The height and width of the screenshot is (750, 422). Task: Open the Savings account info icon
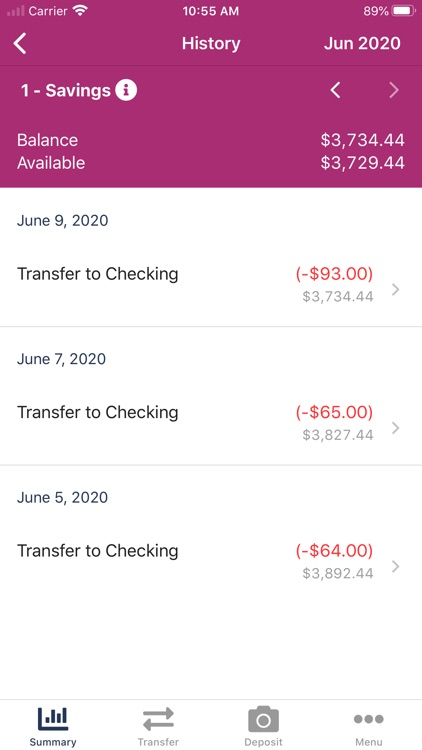pyautogui.click(x=126, y=90)
